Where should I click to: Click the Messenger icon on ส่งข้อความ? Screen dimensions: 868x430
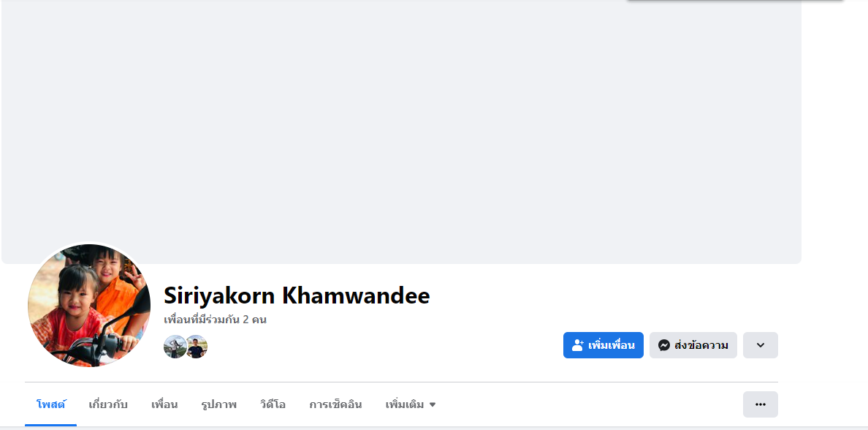tap(664, 345)
